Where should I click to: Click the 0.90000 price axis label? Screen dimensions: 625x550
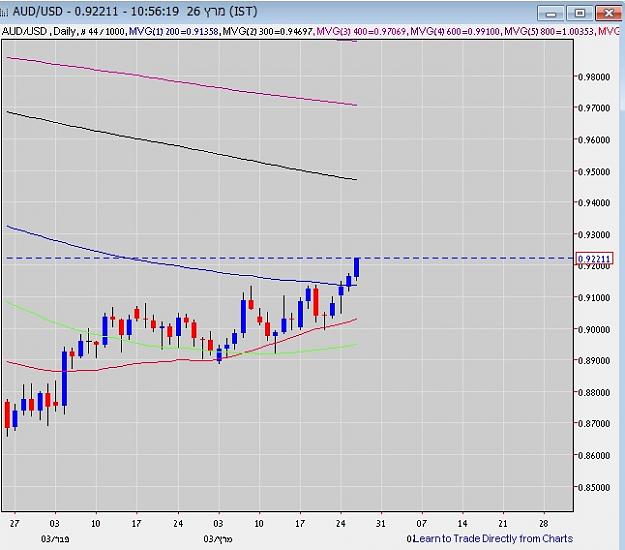point(594,329)
